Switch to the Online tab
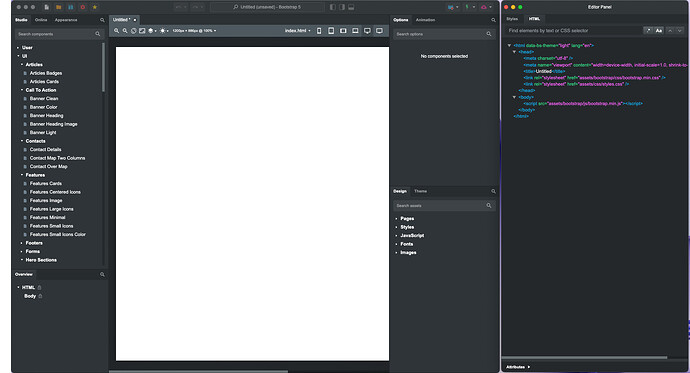690x373 pixels. coord(41,20)
